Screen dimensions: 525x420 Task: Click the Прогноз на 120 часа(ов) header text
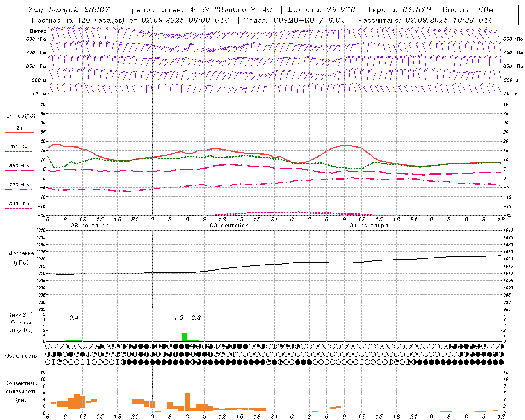(79, 20)
